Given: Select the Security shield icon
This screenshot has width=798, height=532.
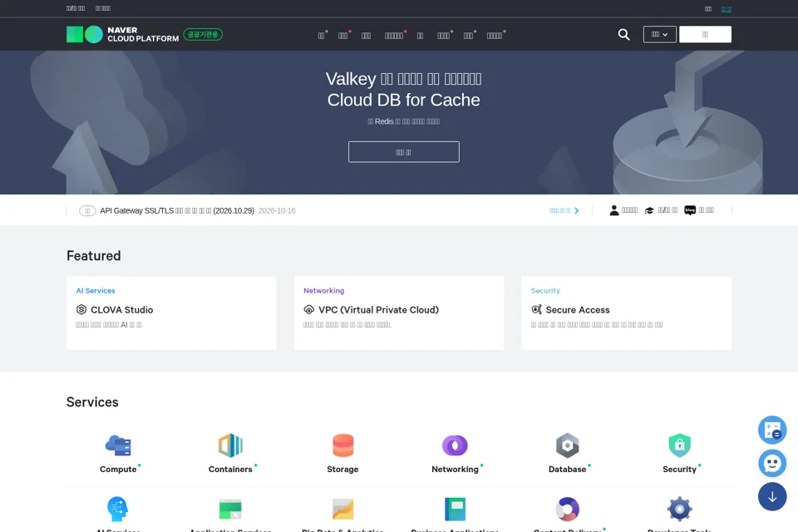Looking at the screenshot, I should tap(679, 446).
